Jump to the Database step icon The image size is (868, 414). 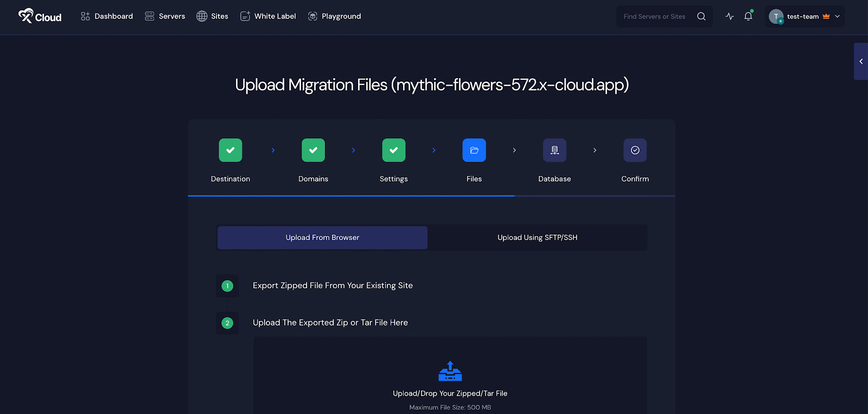[554, 150]
